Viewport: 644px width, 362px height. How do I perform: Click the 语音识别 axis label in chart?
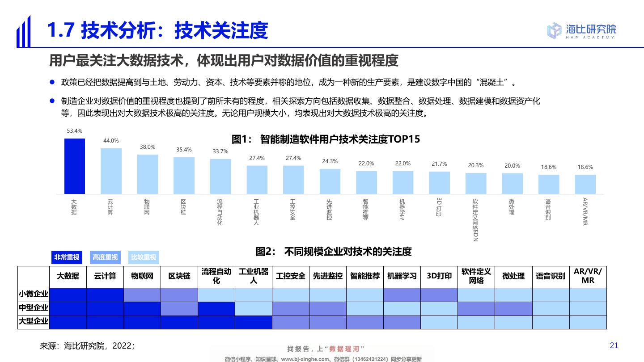(548, 209)
